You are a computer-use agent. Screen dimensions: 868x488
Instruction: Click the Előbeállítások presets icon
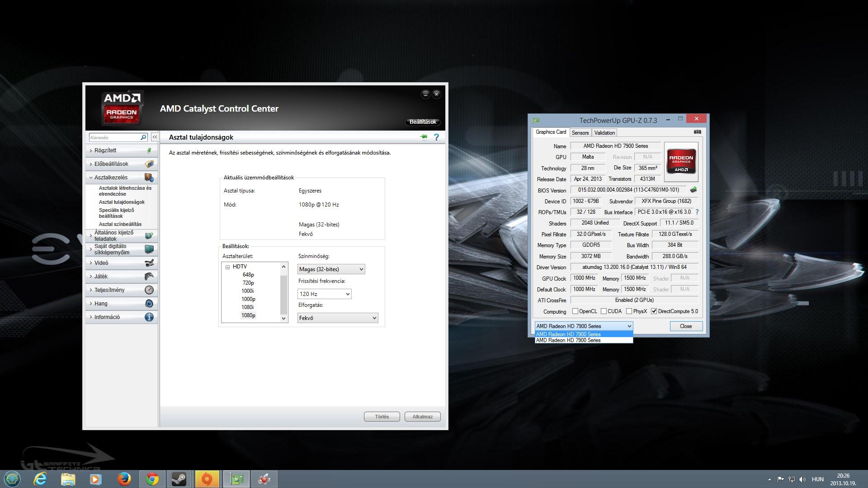pos(149,164)
